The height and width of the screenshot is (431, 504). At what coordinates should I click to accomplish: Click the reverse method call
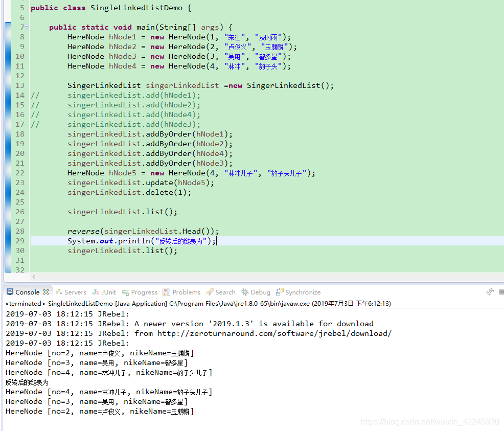[x=143, y=231]
